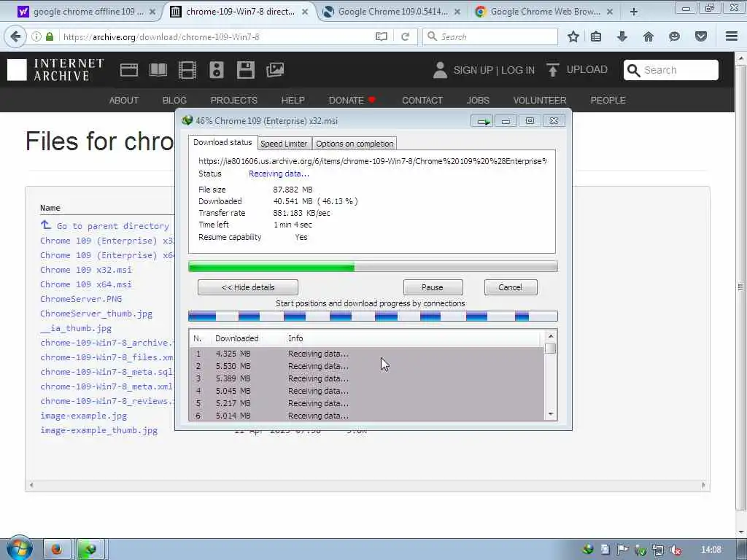This screenshot has width=747, height=560.
Task: Close the google chrome offline 109 tab
Action: point(152,12)
